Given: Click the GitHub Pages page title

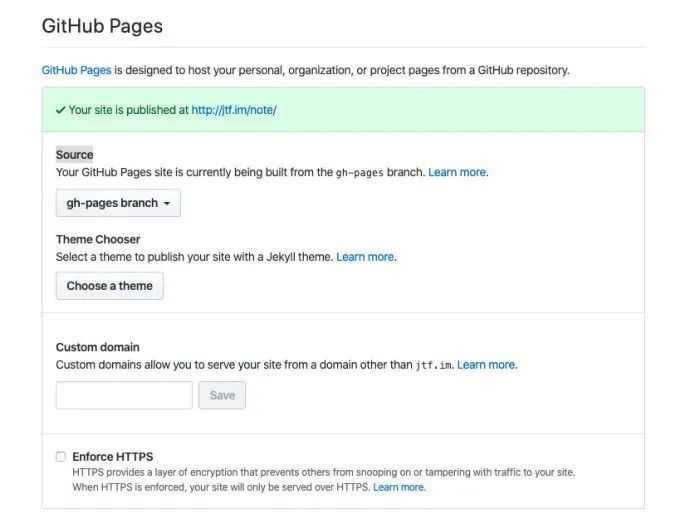Looking at the screenshot, I should point(102,26).
